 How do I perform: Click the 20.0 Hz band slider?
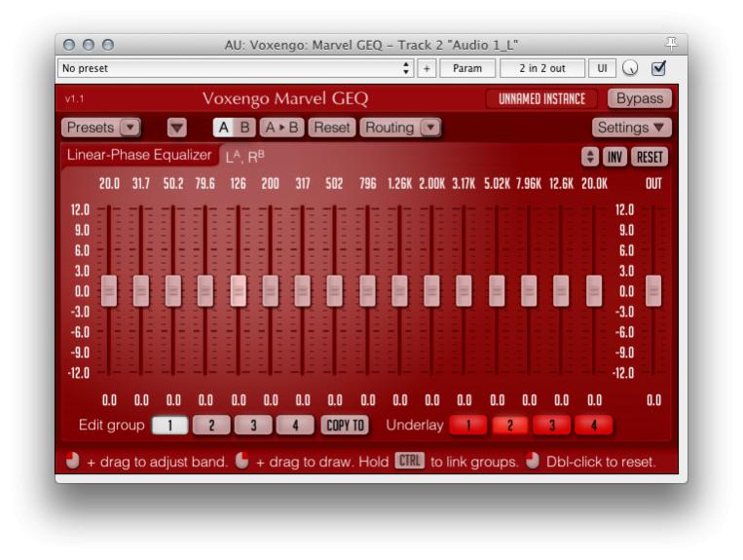coord(109,290)
